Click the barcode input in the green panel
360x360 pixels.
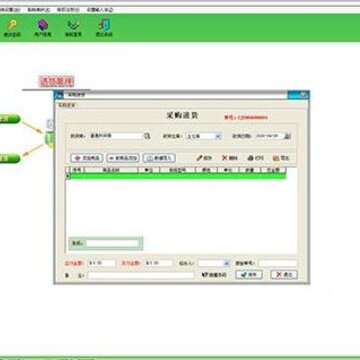112,243
